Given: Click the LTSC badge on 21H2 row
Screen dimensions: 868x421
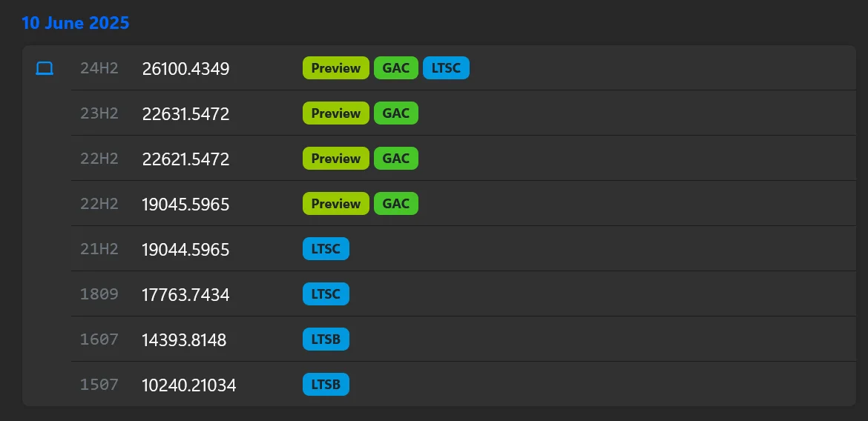Looking at the screenshot, I should coord(326,249).
